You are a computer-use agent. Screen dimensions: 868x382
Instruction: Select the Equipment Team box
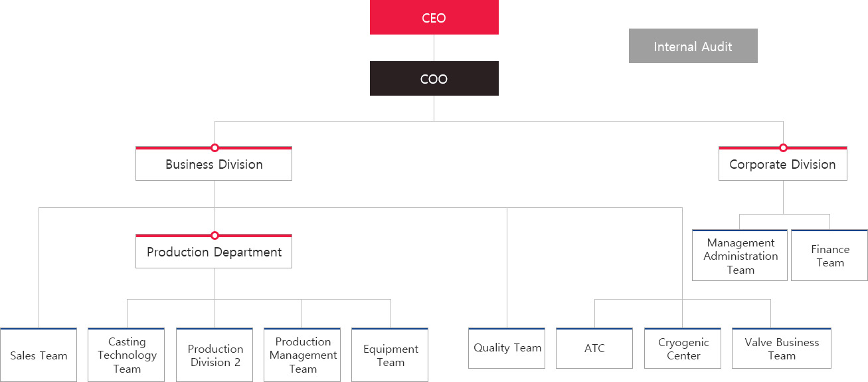point(390,355)
